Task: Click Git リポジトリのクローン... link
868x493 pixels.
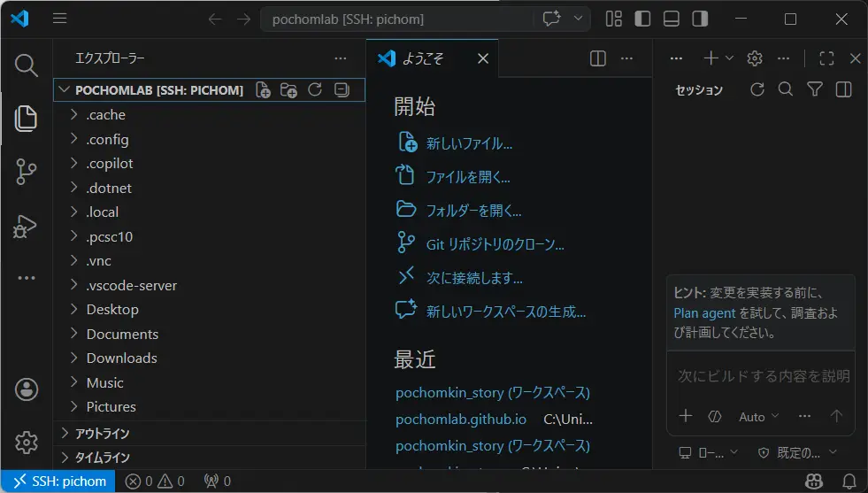Action: [495, 244]
